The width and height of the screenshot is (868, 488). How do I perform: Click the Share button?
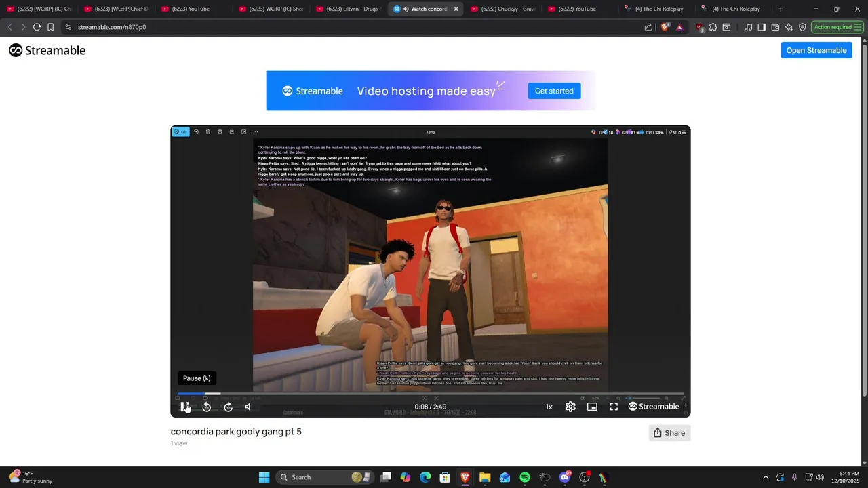[x=669, y=433]
